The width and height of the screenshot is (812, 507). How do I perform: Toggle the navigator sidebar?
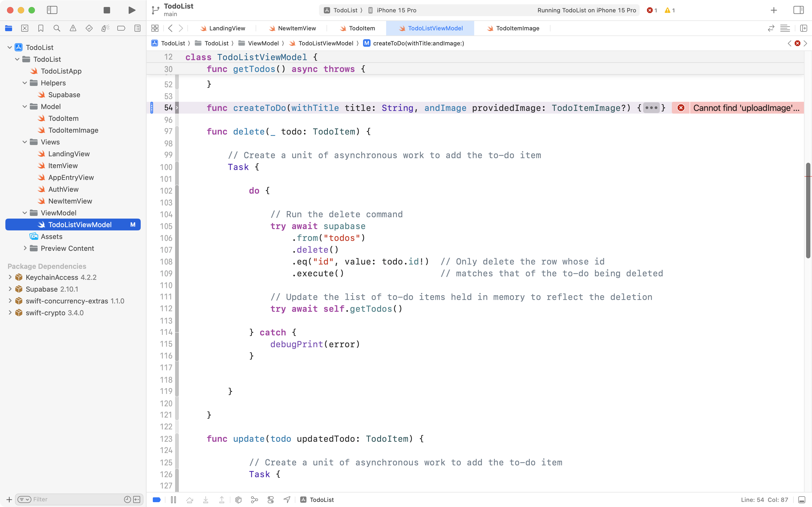click(x=52, y=10)
